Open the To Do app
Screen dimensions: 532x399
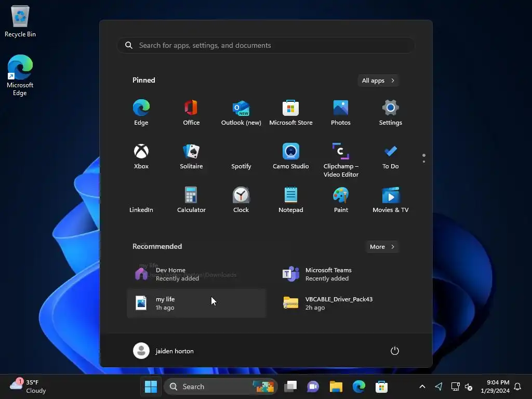[391, 156]
